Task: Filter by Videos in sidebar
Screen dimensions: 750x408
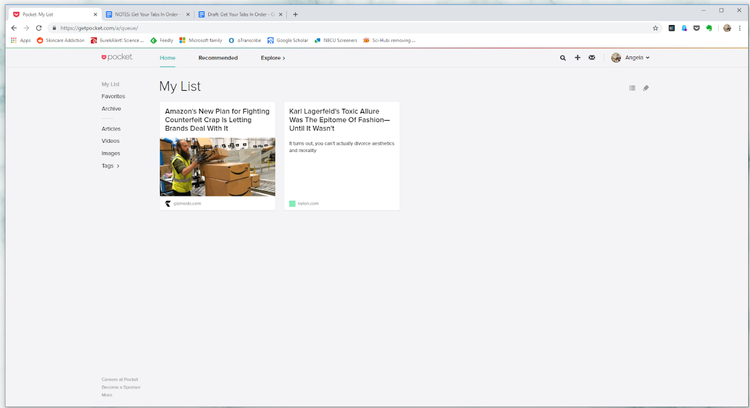Action: pos(110,141)
